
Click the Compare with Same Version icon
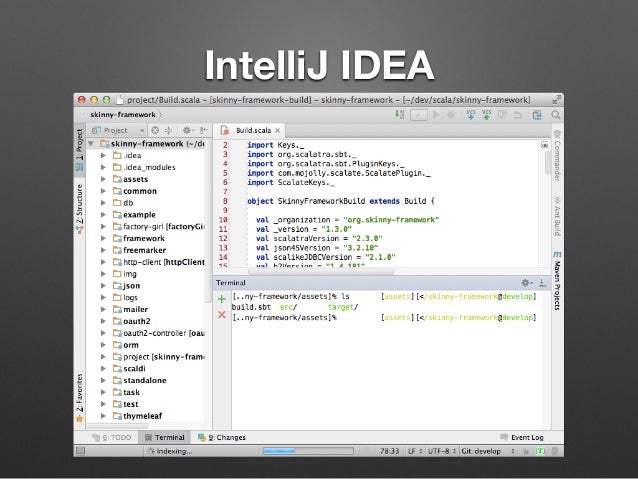[x=502, y=115]
